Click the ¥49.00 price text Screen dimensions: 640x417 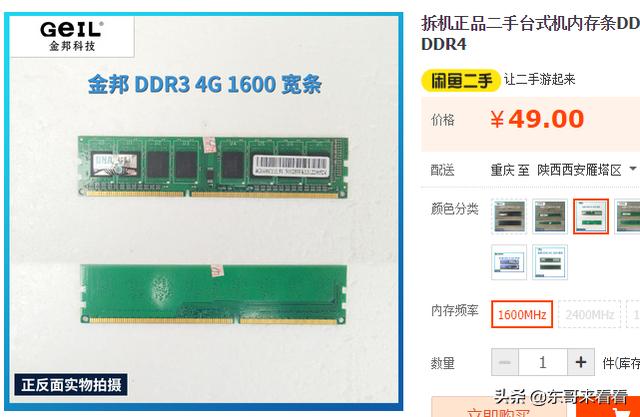[537, 119]
